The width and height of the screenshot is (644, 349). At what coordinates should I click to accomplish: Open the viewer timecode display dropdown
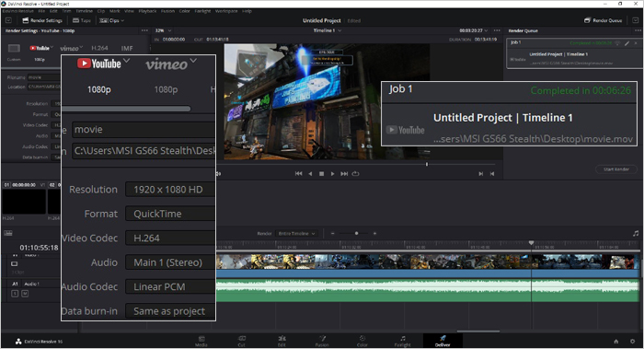(474, 30)
